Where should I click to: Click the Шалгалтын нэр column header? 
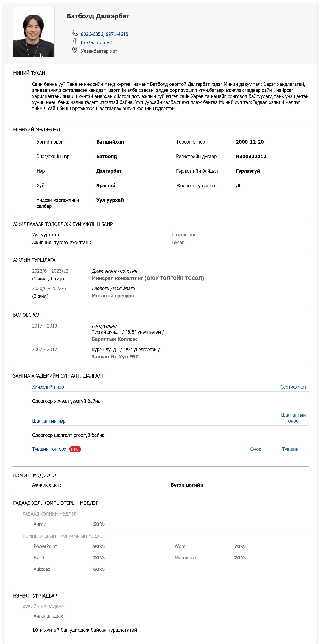[x=49, y=421]
